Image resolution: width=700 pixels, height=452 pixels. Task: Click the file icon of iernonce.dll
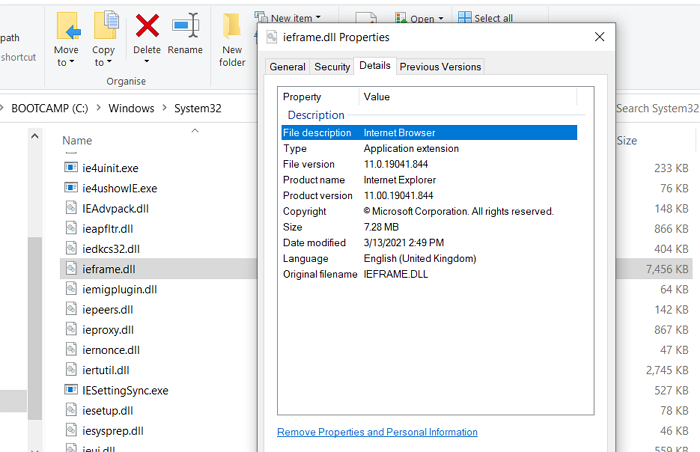[x=71, y=349]
